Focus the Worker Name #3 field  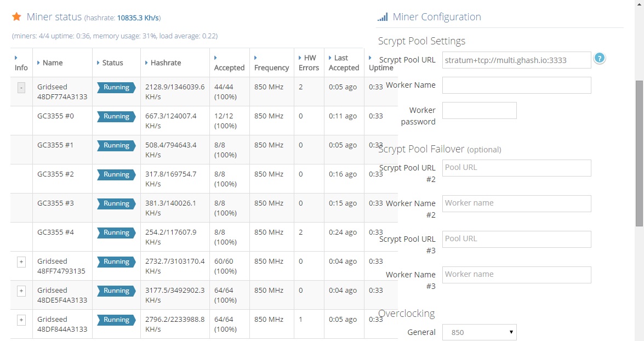coord(517,275)
